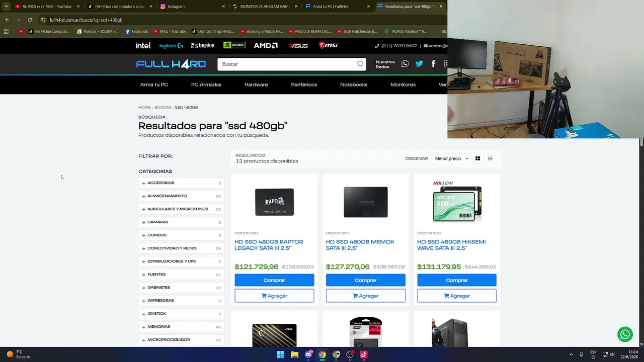
Task: Expand the ACCESORIOS category
Action: (x=181, y=183)
